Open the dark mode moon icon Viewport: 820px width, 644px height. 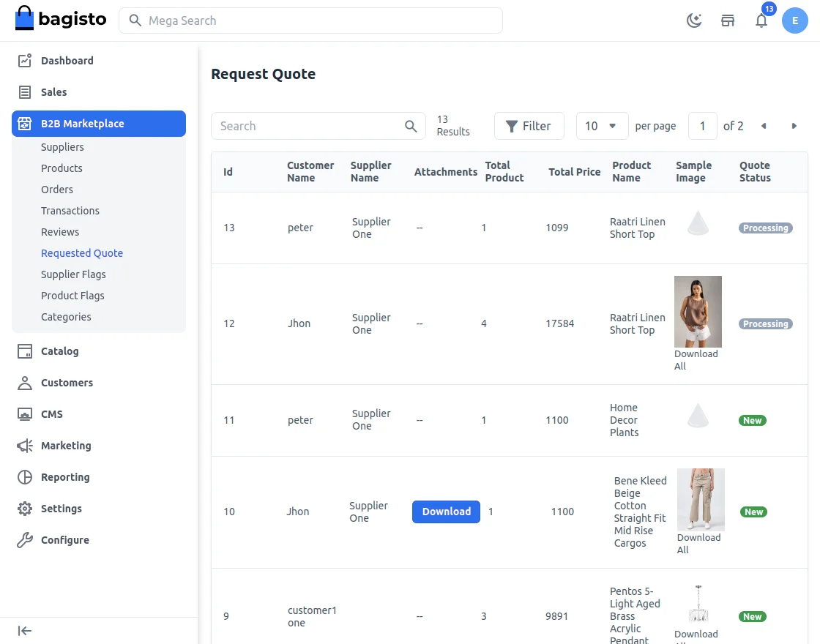(x=693, y=20)
